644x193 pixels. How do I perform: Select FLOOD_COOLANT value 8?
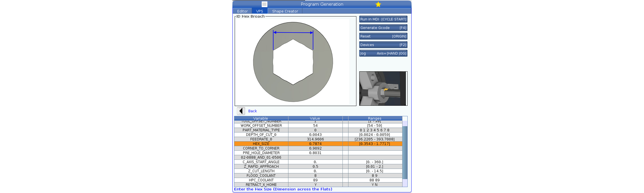pos(315,176)
